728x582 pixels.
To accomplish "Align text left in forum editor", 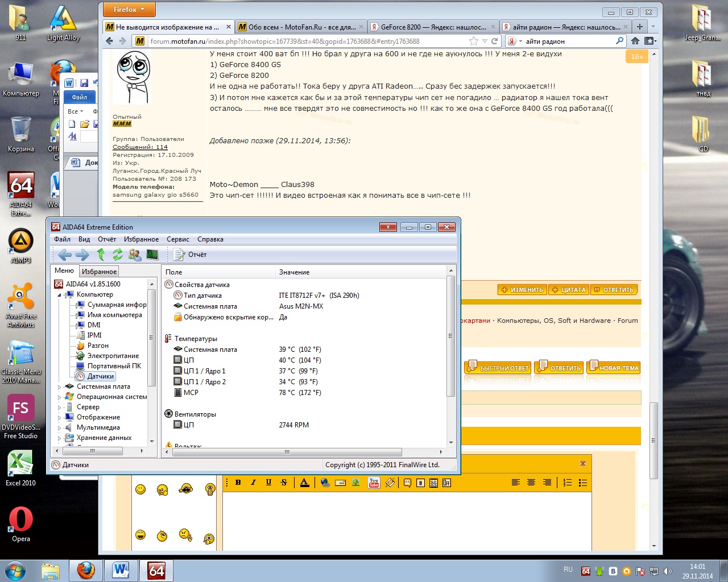I will 516,483.
